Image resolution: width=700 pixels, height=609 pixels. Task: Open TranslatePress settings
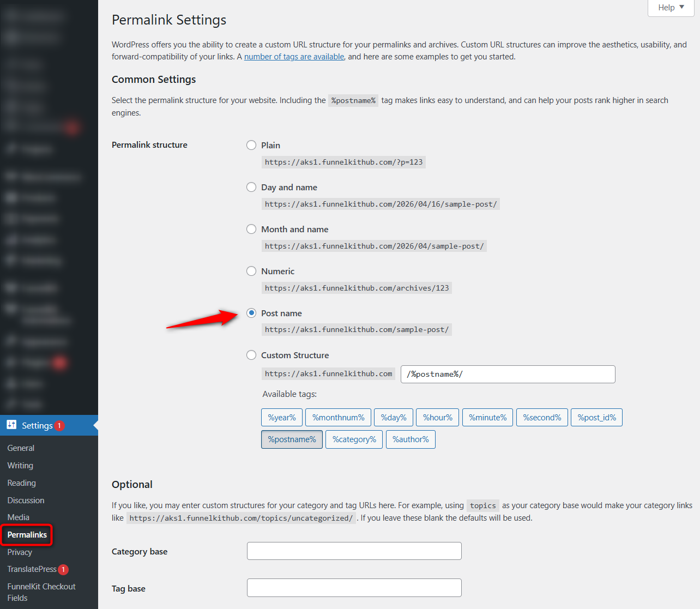tap(32, 569)
